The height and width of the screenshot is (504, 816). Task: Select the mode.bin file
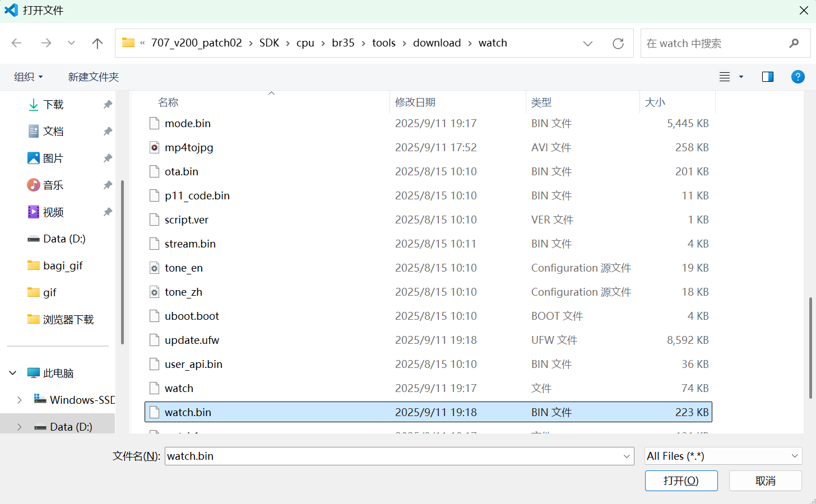pyautogui.click(x=428, y=123)
